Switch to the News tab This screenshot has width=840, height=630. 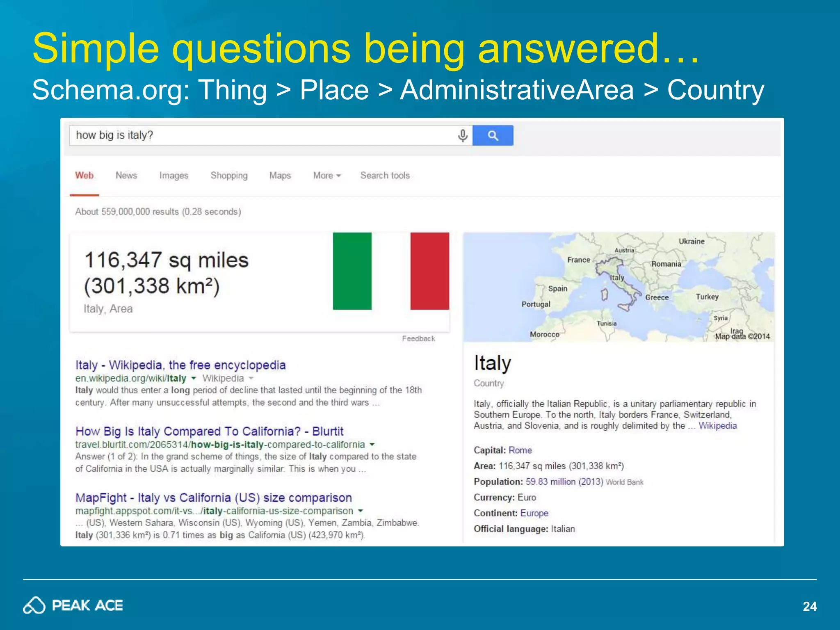pyautogui.click(x=126, y=176)
